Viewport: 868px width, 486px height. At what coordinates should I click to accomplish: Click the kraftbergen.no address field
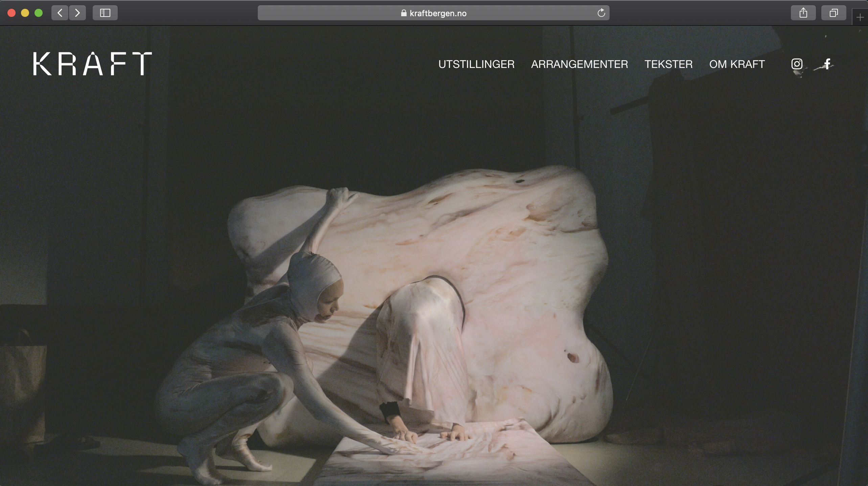click(438, 13)
